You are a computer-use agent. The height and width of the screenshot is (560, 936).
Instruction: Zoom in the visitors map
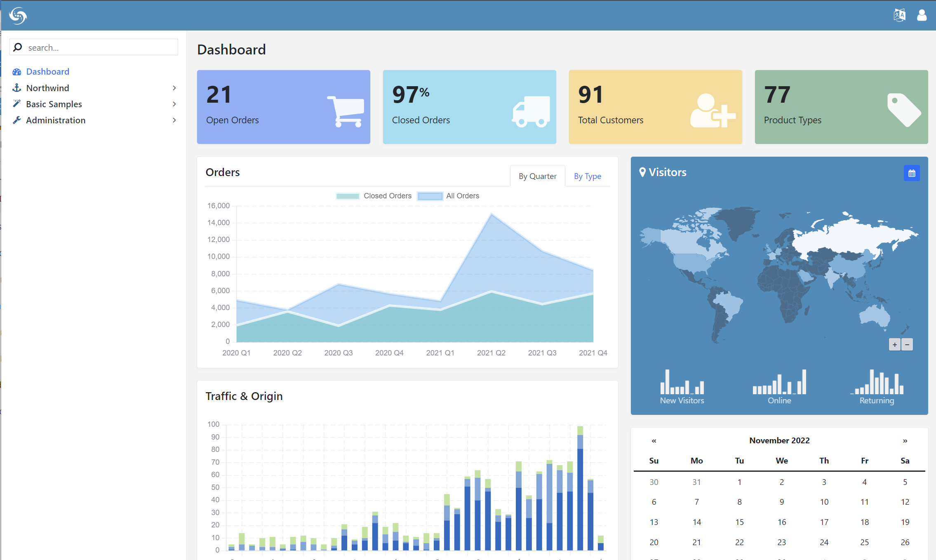(894, 345)
